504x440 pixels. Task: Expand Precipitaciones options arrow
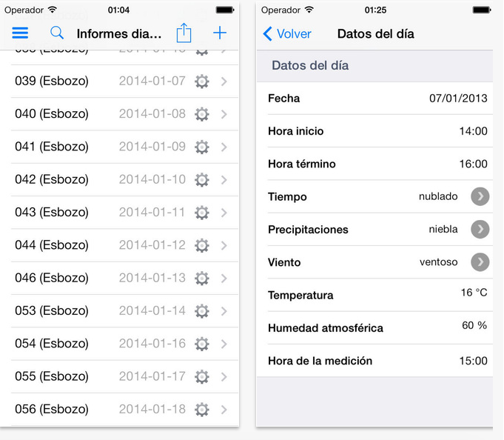[x=480, y=229]
